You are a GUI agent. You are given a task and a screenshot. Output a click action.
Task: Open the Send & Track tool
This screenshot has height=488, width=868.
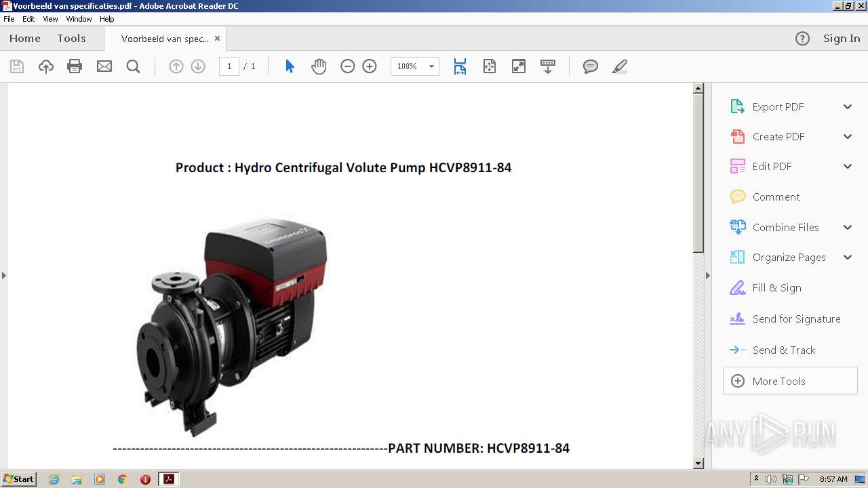pos(783,350)
